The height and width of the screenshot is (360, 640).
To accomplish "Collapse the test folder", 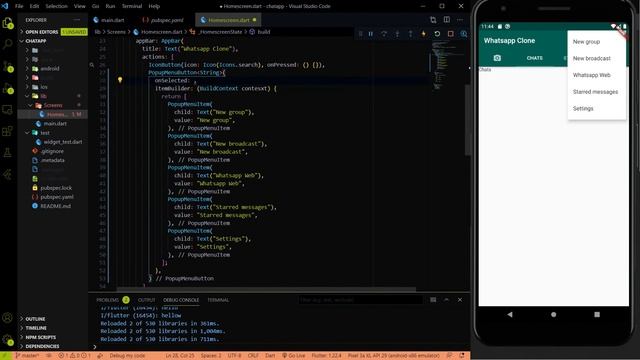I will [44, 133].
